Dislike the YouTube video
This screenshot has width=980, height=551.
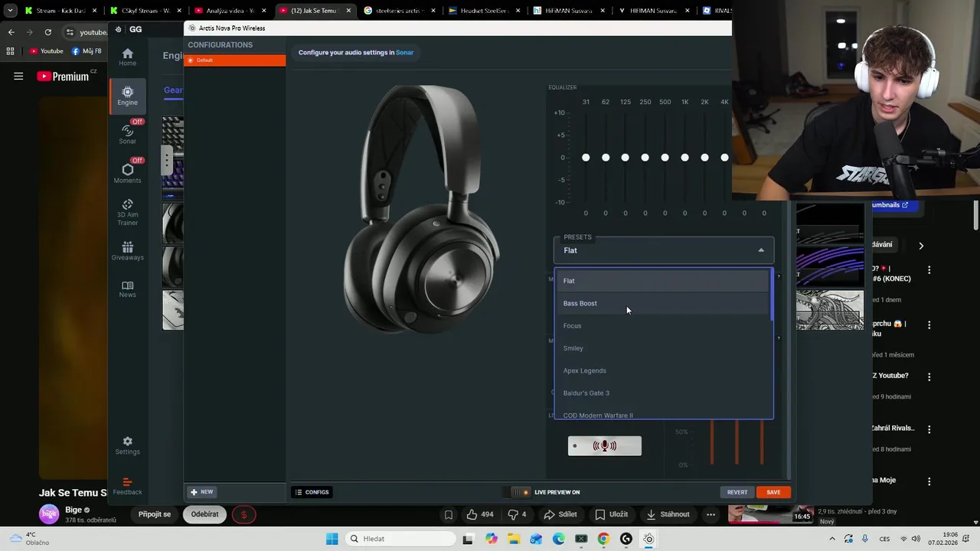click(x=517, y=514)
